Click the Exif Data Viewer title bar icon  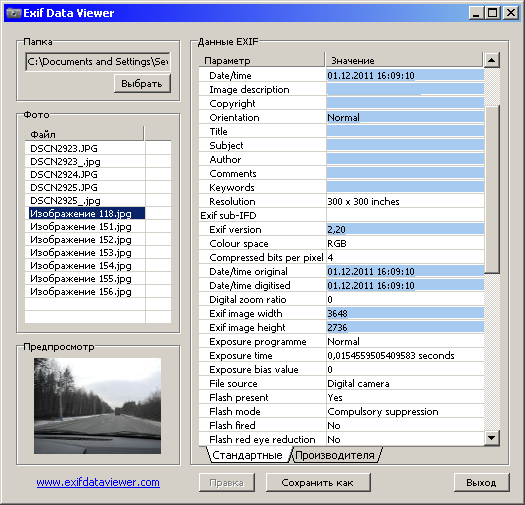click(13, 13)
